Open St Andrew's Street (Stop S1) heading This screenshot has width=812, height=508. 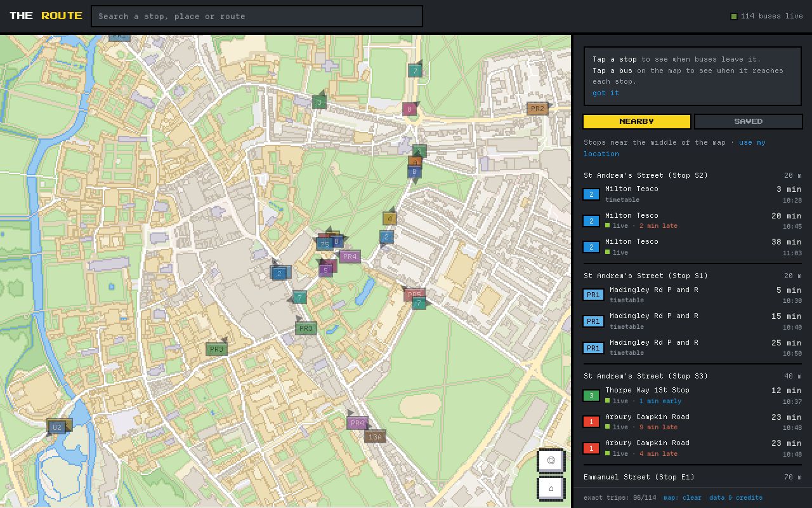646,276
